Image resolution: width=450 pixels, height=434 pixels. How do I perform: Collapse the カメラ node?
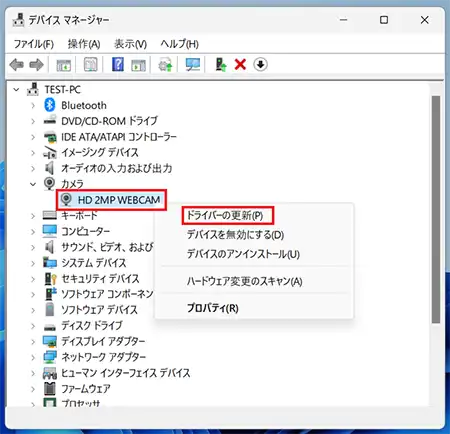click(33, 184)
